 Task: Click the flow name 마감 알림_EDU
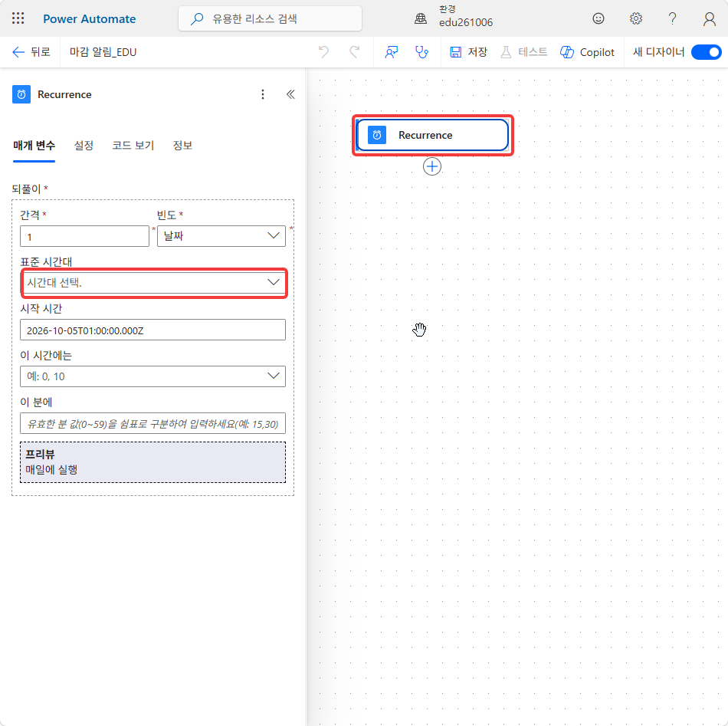click(x=103, y=52)
